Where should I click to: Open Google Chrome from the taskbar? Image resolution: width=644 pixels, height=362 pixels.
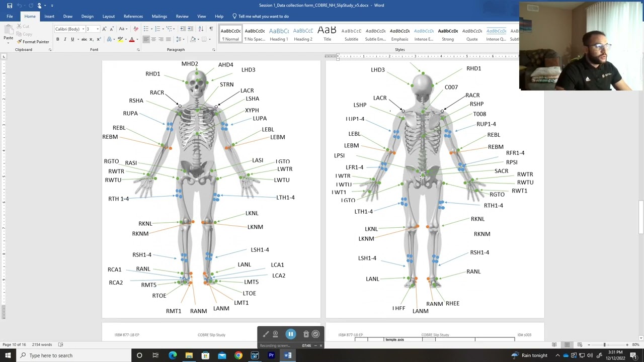point(238,355)
